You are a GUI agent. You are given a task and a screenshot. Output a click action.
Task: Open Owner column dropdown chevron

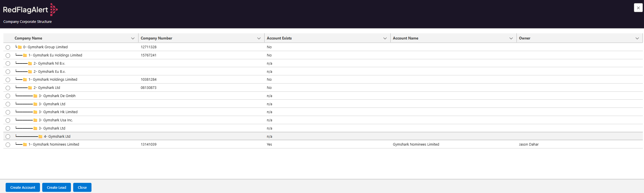pyautogui.click(x=637, y=38)
